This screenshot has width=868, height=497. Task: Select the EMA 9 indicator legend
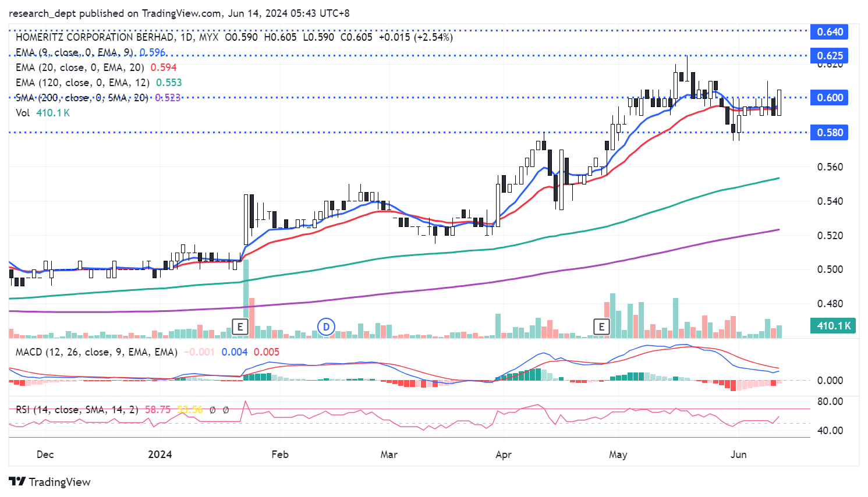(x=74, y=52)
